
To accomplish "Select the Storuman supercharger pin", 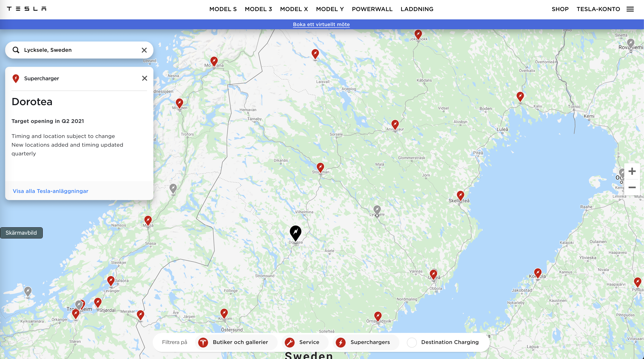I will click(x=320, y=167).
